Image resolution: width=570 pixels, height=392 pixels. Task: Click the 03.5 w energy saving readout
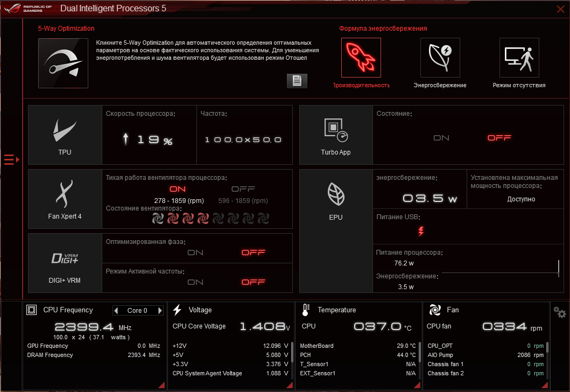pos(430,199)
